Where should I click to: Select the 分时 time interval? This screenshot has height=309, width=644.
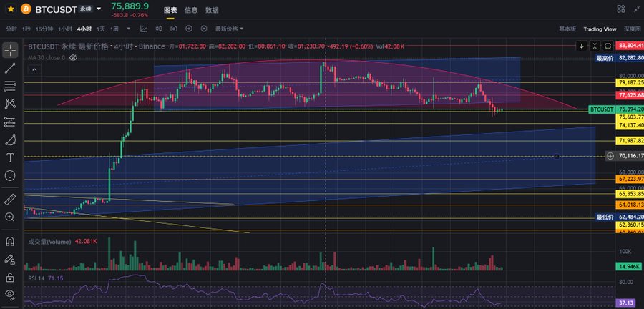pyautogui.click(x=11, y=29)
